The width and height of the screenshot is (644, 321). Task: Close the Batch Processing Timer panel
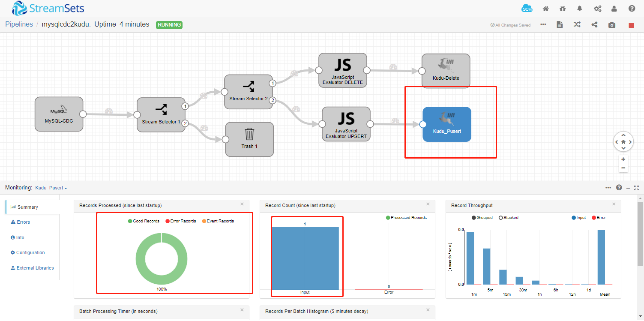tap(242, 310)
